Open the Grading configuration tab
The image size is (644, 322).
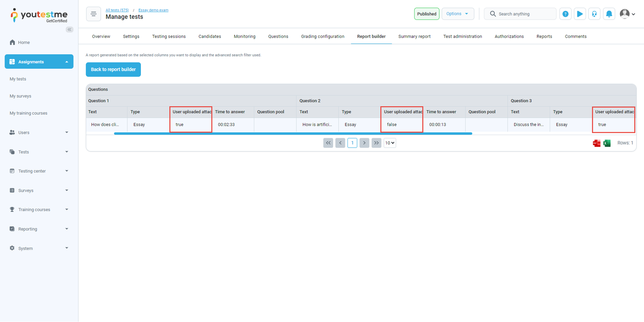click(x=322, y=37)
